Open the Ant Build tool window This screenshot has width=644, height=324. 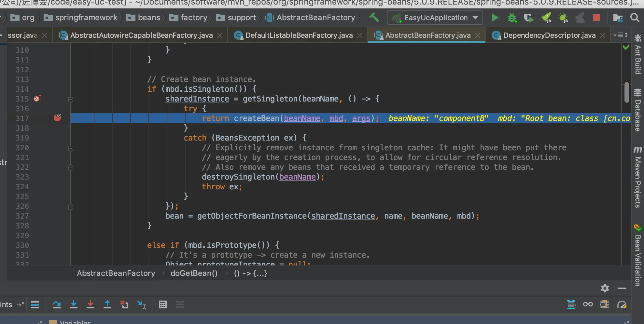pos(637,54)
